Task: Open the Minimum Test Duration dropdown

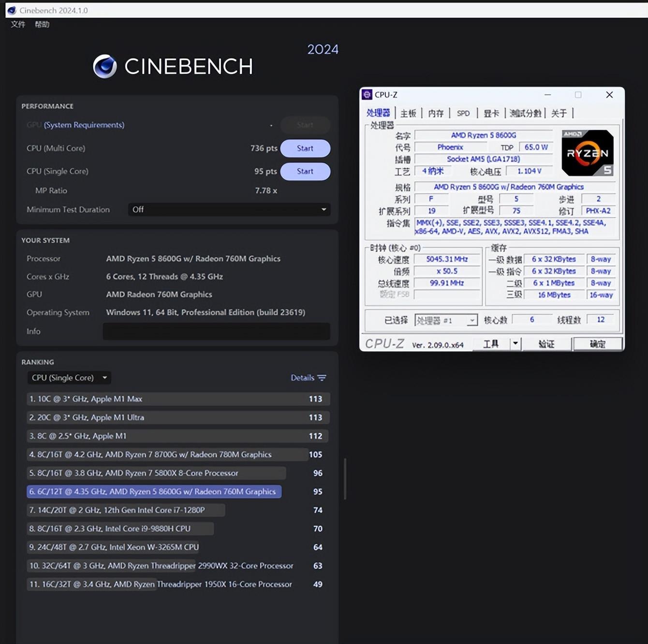Action: pos(229,209)
